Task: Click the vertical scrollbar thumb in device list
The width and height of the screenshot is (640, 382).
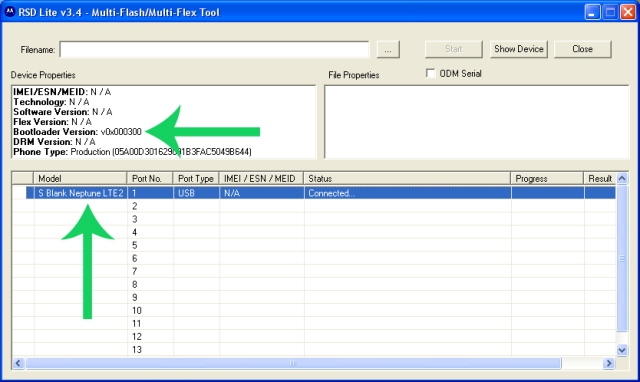Action: 622,258
